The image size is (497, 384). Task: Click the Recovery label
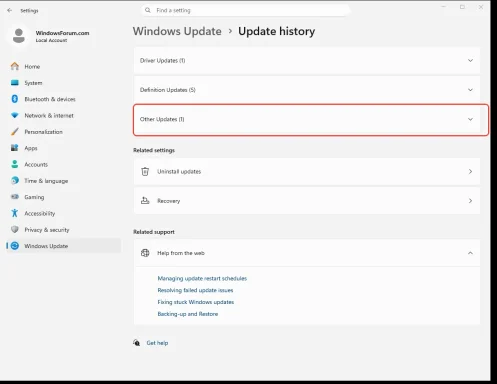(169, 201)
